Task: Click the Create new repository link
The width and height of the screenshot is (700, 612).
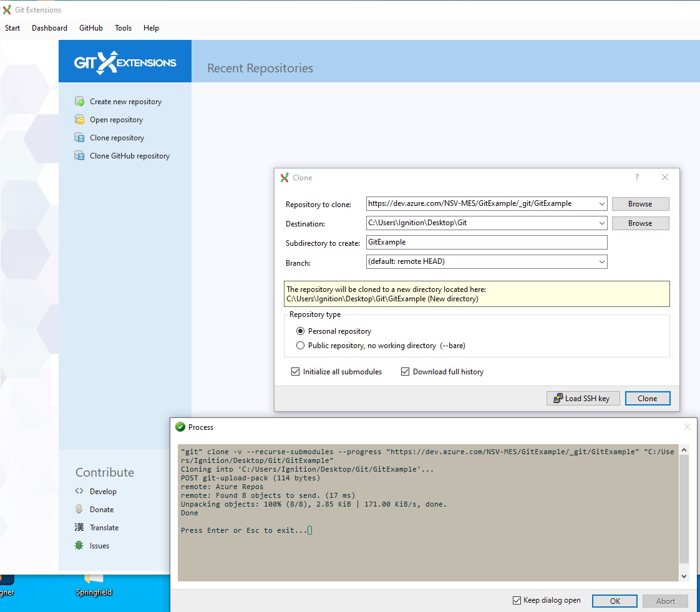Action: (x=126, y=101)
